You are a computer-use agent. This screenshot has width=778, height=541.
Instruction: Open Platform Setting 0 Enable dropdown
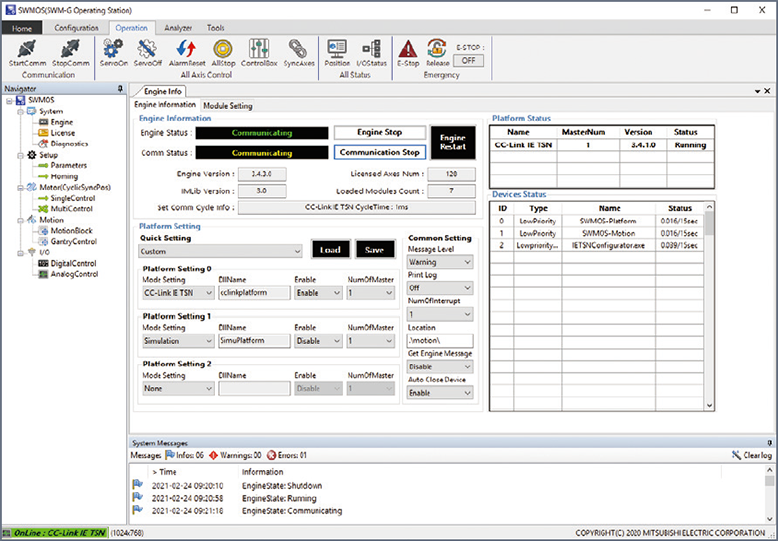click(x=318, y=293)
